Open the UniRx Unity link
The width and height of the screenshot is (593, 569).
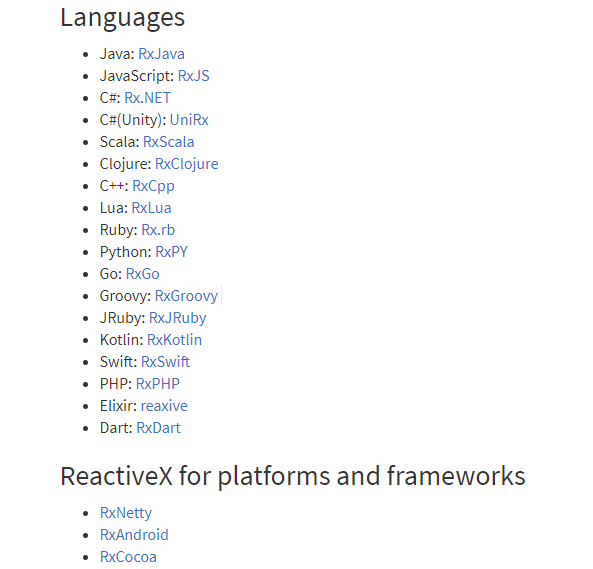(x=189, y=120)
